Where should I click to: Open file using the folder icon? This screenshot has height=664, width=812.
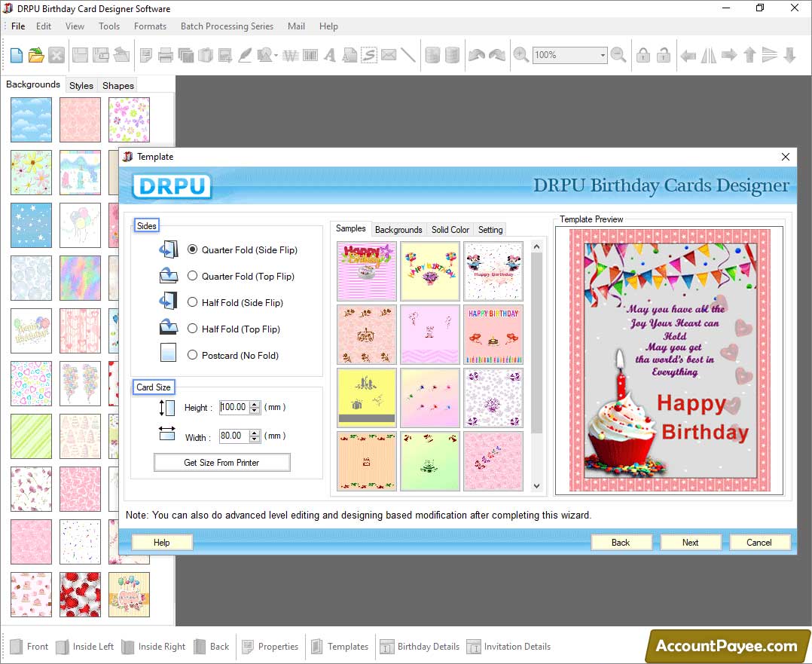coord(36,55)
